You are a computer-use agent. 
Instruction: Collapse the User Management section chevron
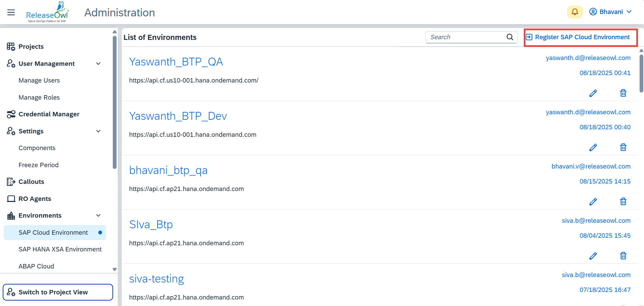[x=98, y=64]
